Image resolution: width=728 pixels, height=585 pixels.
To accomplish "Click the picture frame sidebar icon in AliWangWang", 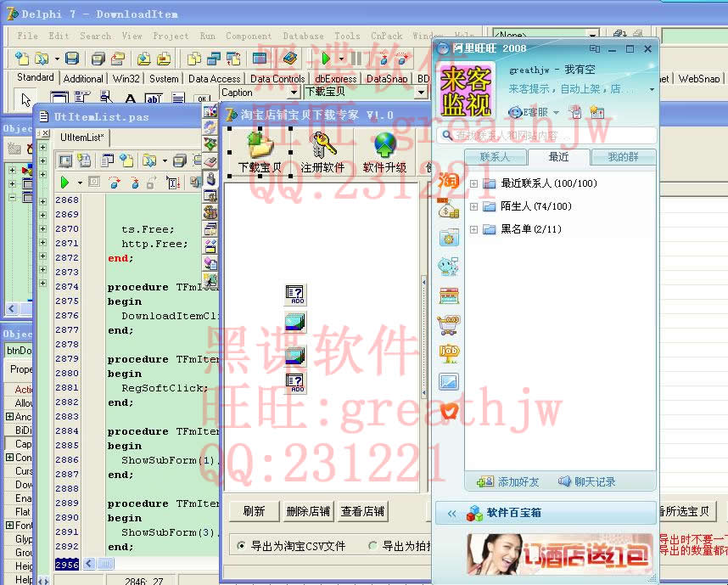I will pyautogui.click(x=449, y=382).
